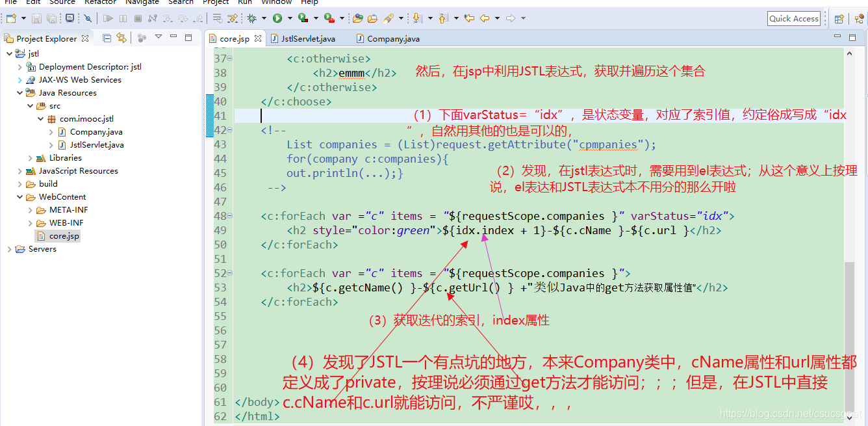
Task: Toggle code fold at line 42
Action: 230,130
